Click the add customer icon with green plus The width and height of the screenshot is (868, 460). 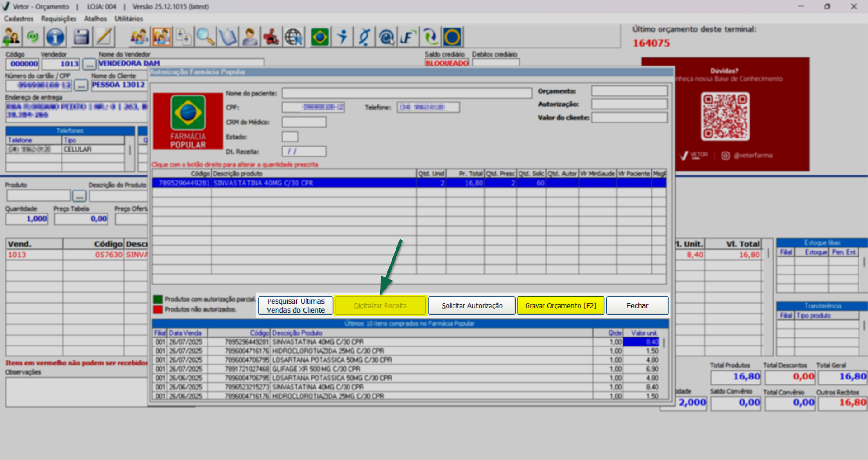11,37
